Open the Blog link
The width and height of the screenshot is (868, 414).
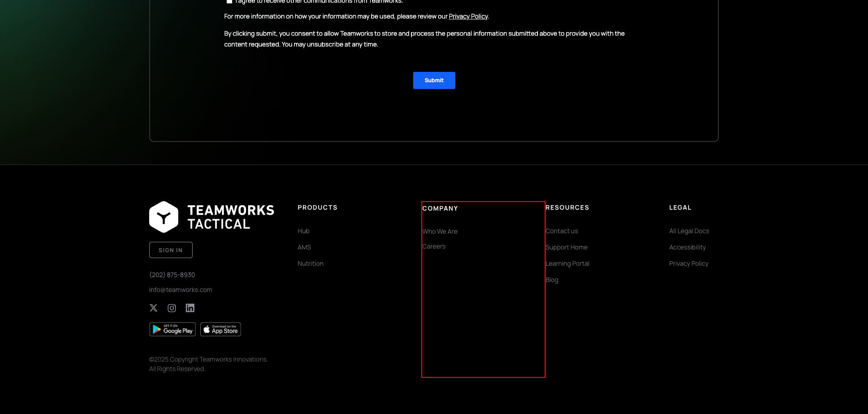552,280
